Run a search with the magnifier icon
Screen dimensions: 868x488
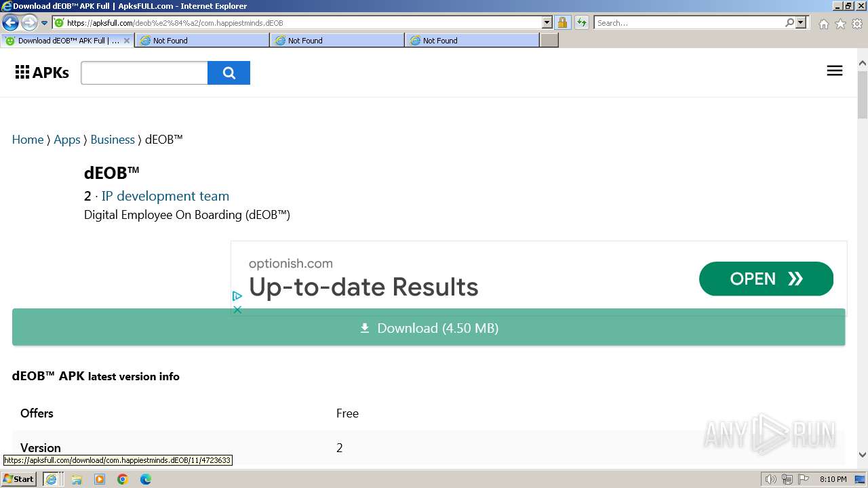click(789, 22)
